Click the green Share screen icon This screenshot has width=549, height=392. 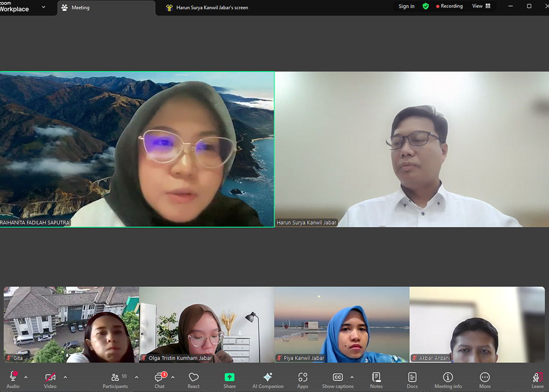(230, 377)
